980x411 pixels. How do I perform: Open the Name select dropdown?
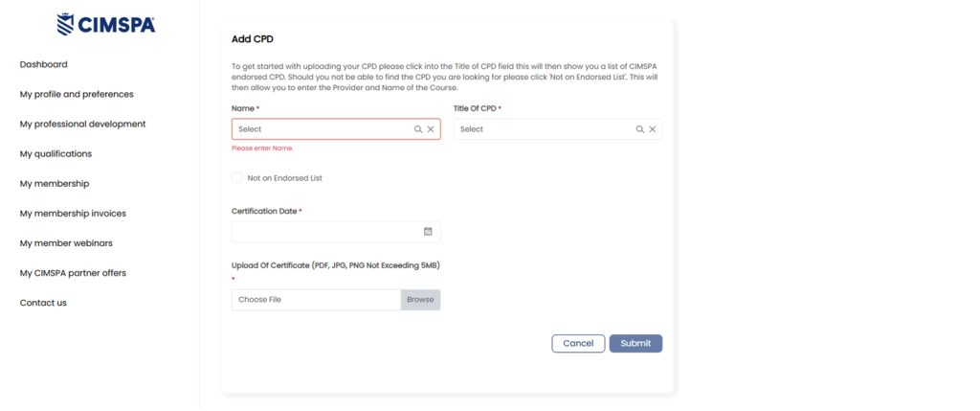(321, 129)
